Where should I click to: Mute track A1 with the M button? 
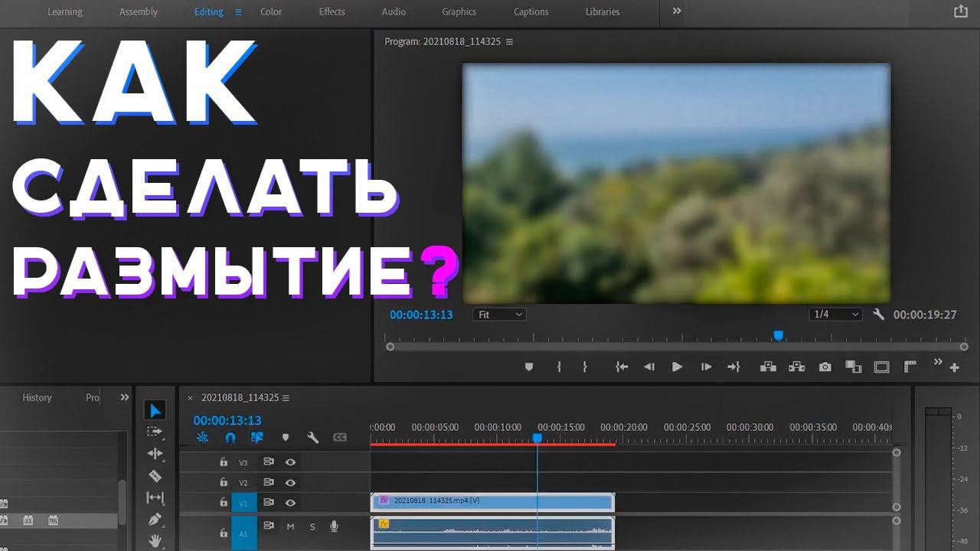[x=290, y=527]
